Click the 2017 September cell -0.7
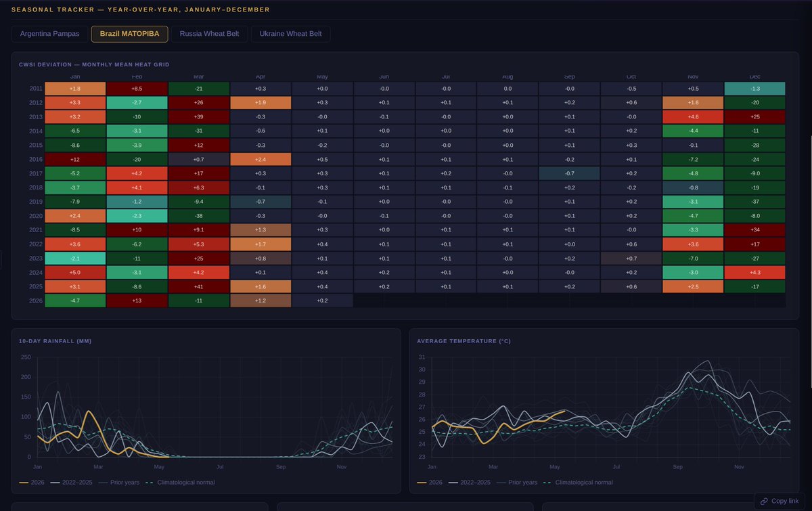The image size is (812, 511). 570,173
